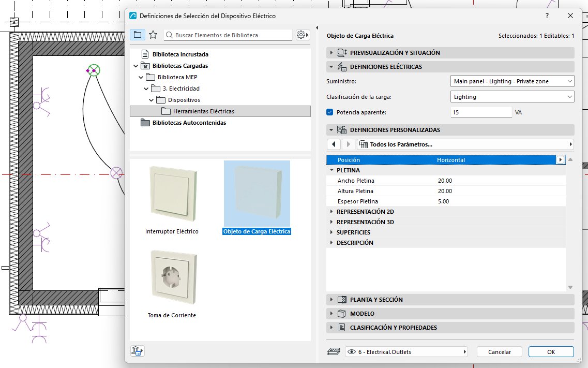The width and height of the screenshot is (588, 368).
Task: Click the library manager icon at bottom
Action: tap(137, 351)
